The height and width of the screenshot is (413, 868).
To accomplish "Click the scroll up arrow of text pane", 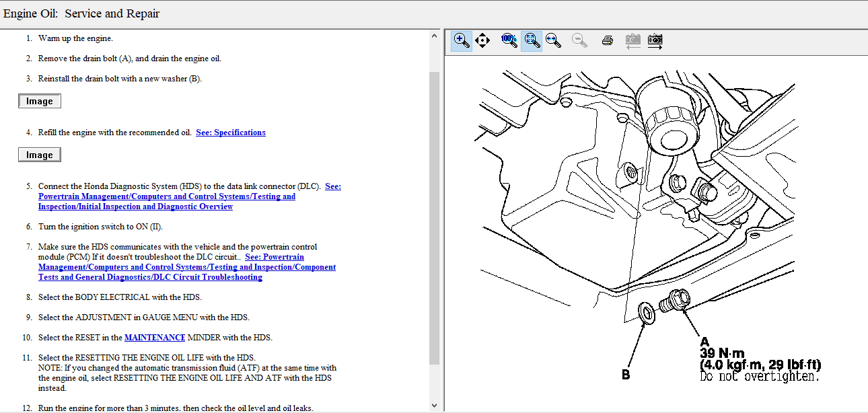I will coord(434,36).
